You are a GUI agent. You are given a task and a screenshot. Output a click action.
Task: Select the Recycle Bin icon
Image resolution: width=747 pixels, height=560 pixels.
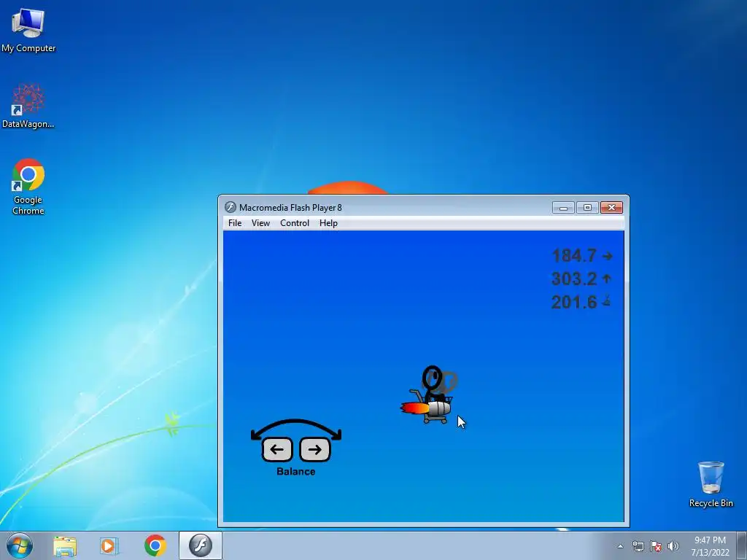tap(711, 484)
